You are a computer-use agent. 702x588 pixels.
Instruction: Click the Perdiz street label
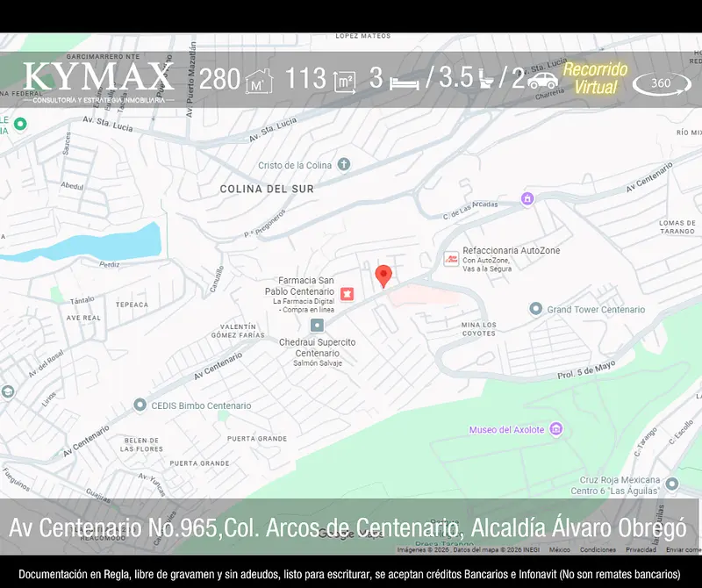point(109,264)
